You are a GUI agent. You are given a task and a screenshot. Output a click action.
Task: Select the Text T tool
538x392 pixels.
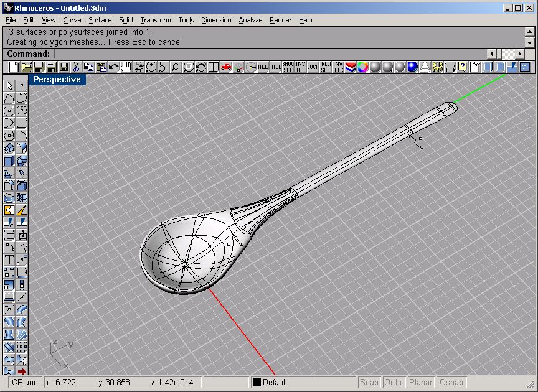tap(9, 259)
